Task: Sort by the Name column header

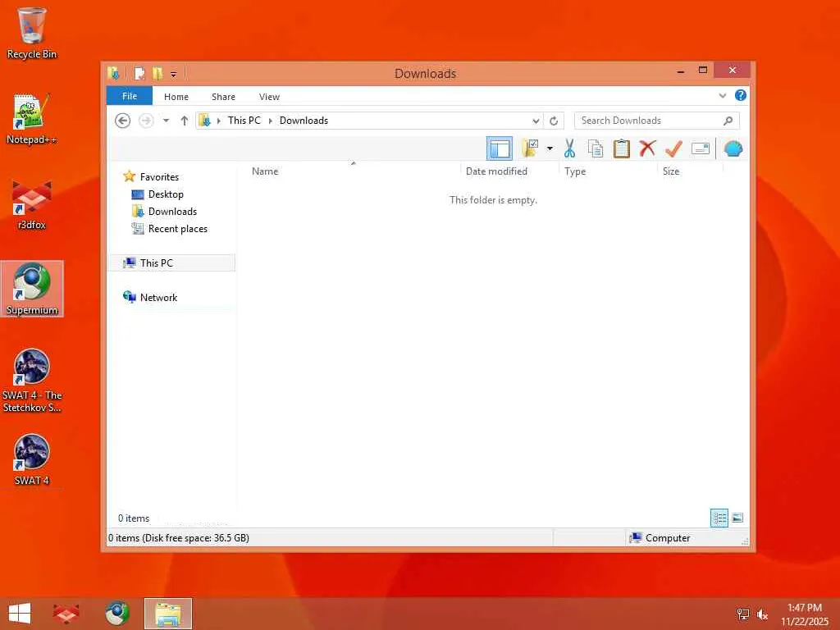Action: (x=265, y=171)
